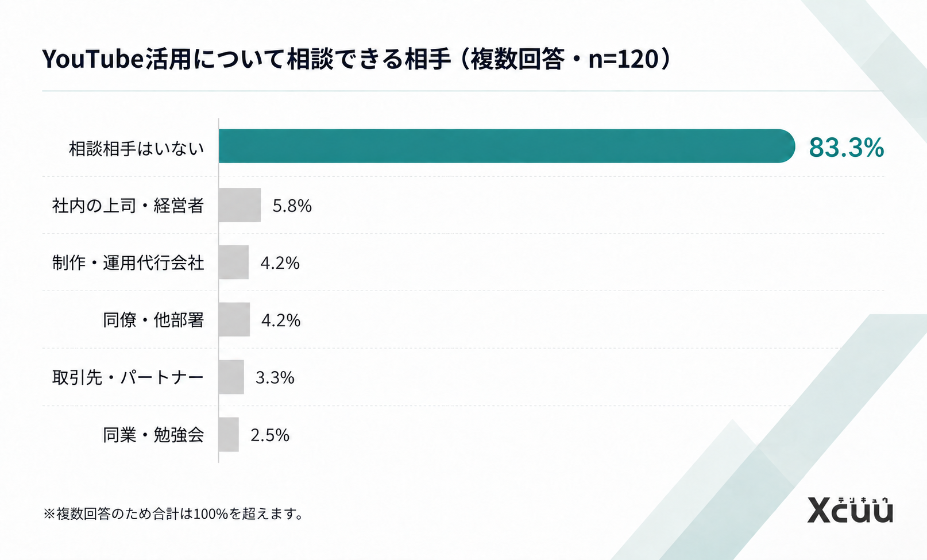Select the 制作・運用代行会社 gray bar

click(234, 262)
